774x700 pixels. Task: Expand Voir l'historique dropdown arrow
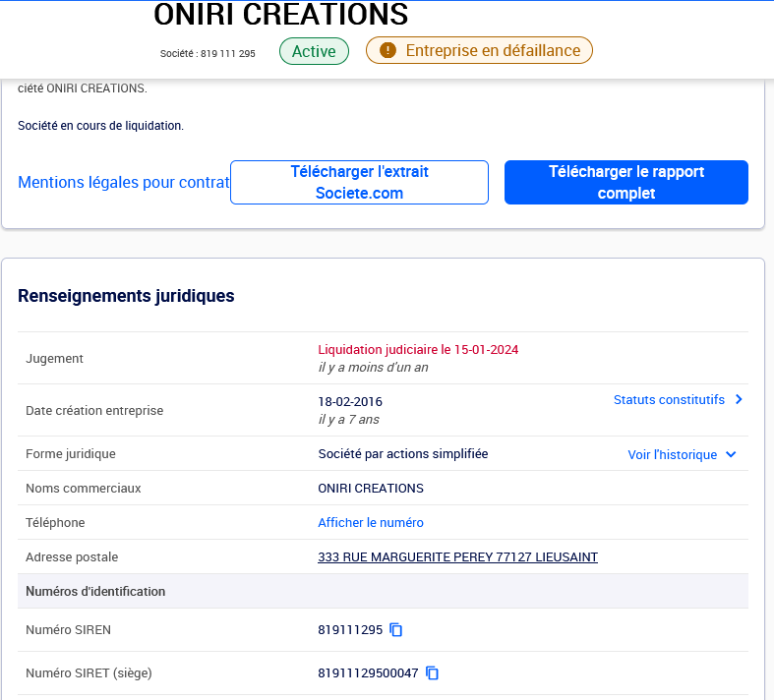click(x=732, y=454)
